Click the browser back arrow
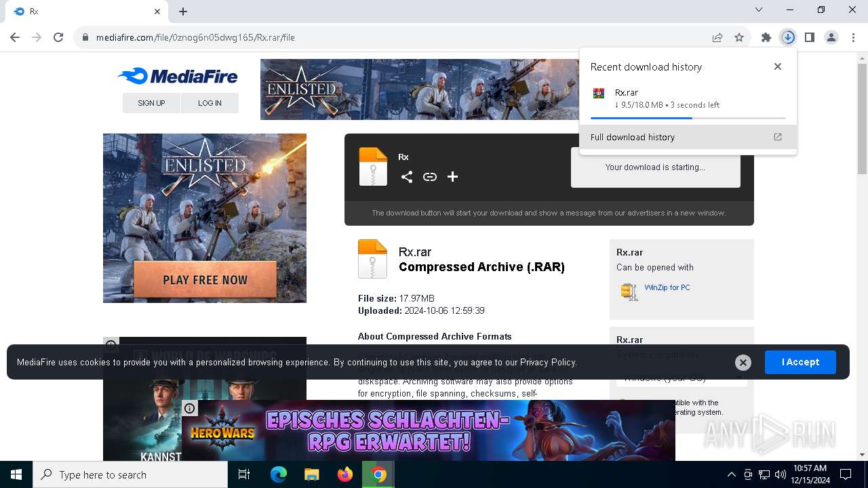This screenshot has width=868, height=488. pos(15,37)
